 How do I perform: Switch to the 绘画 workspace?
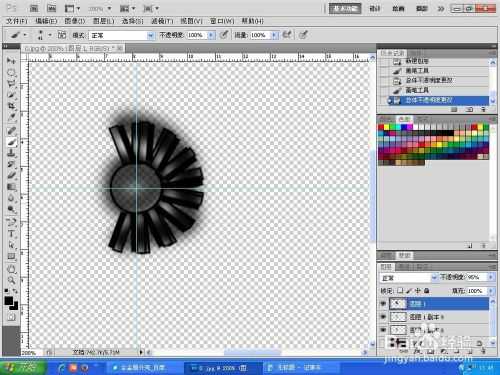[x=398, y=8]
